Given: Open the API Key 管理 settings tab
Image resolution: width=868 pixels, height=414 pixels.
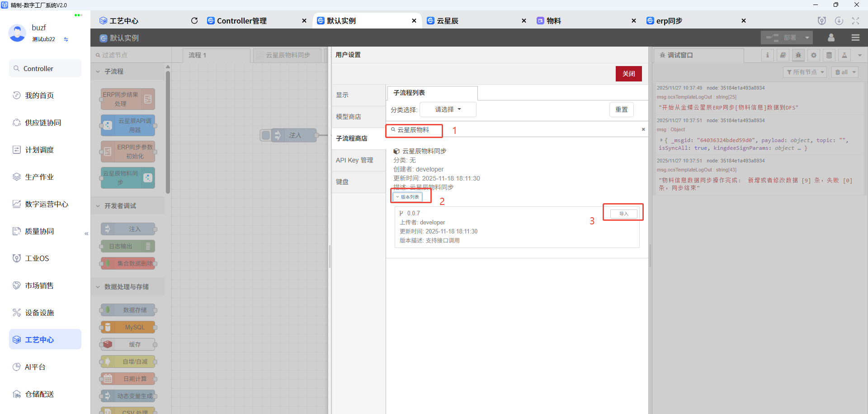Looking at the screenshot, I should (354, 160).
